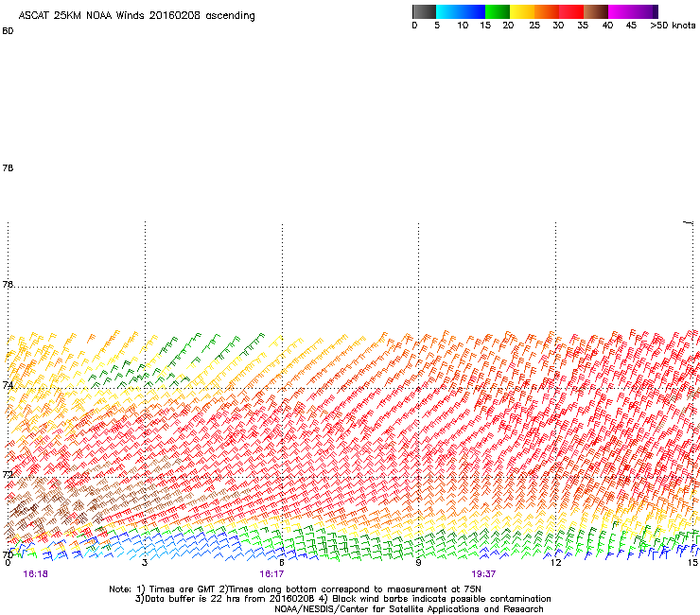700x615 pixels.
Task: Click legend tick label '10'
Action: pyautogui.click(x=463, y=26)
